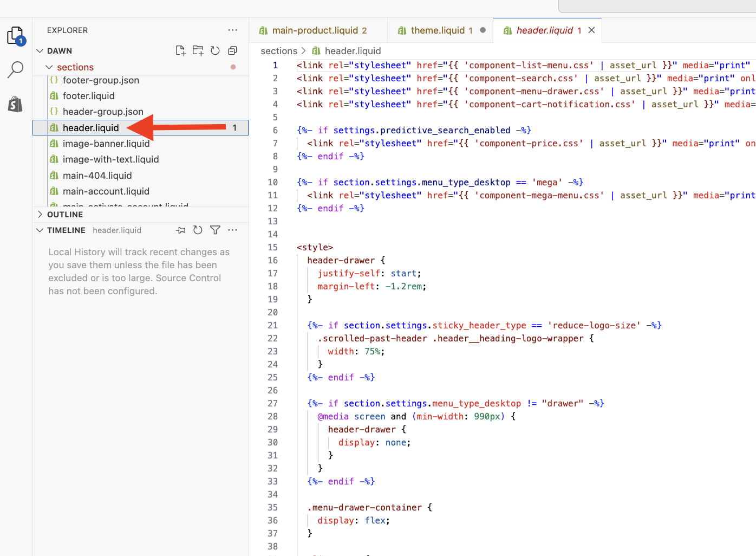Image resolution: width=756 pixels, height=556 pixels.
Task: Close the header.liquid editor tab
Action: (x=592, y=30)
